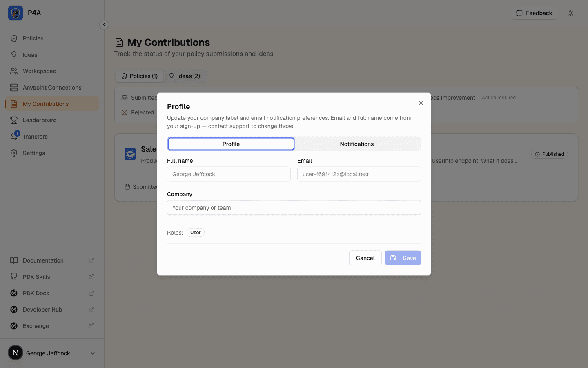588x368 pixels.
Task: Select the Notifications tab in the dialog
Action: click(357, 144)
